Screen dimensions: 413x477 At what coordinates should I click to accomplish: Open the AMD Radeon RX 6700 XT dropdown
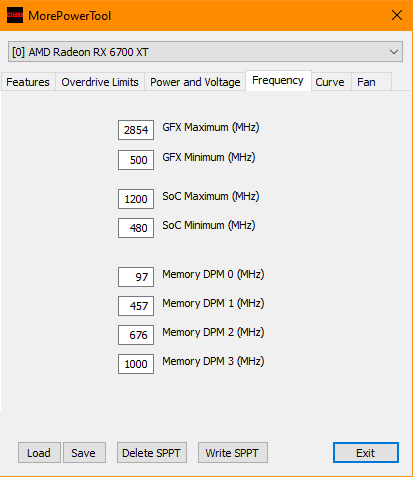pyautogui.click(x=205, y=52)
